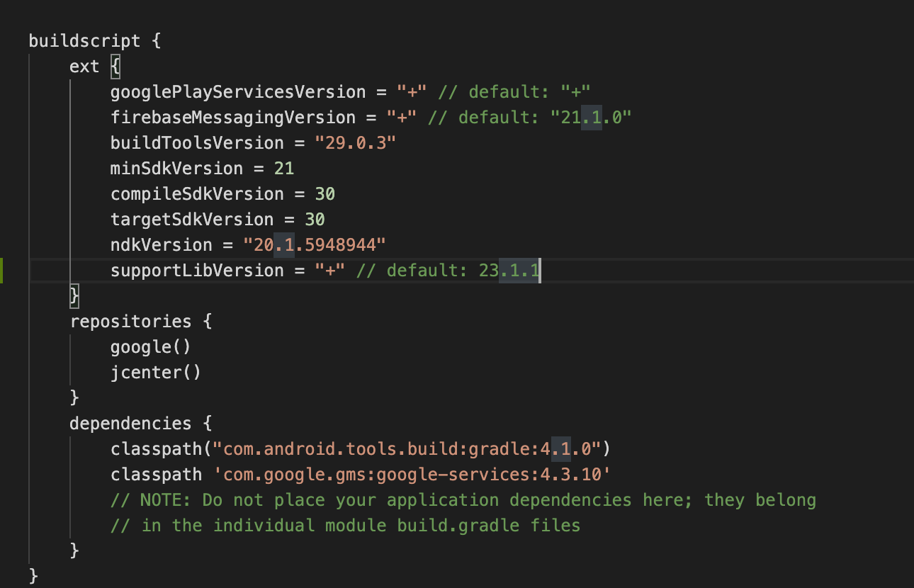This screenshot has height=588, width=914.
Task: Click 'minSdkVersion' variable
Action: click(x=176, y=168)
